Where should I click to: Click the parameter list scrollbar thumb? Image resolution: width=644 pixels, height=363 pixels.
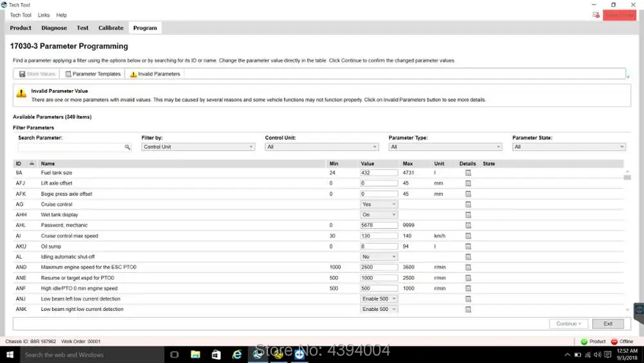click(x=627, y=177)
